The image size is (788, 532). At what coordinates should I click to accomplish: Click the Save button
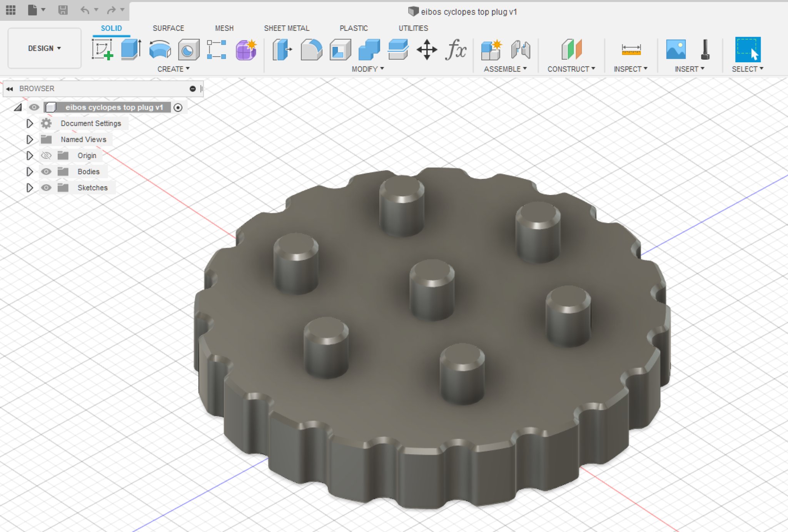63,10
